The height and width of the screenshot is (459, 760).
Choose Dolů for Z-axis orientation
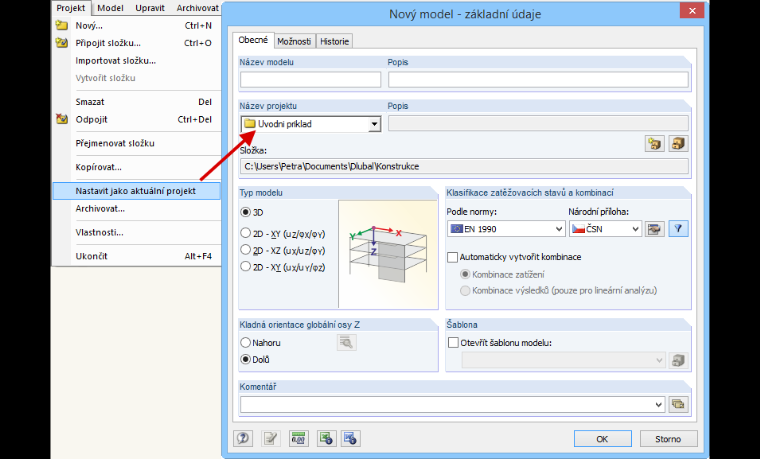pos(246,359)
